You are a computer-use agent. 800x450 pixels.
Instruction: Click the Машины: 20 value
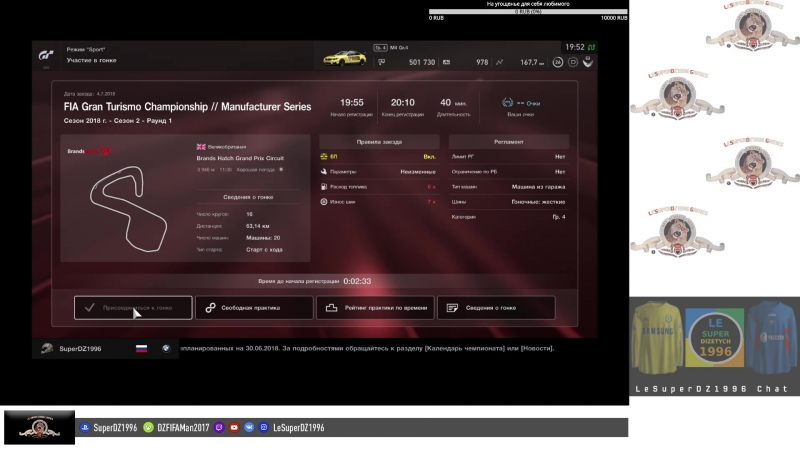263,238
